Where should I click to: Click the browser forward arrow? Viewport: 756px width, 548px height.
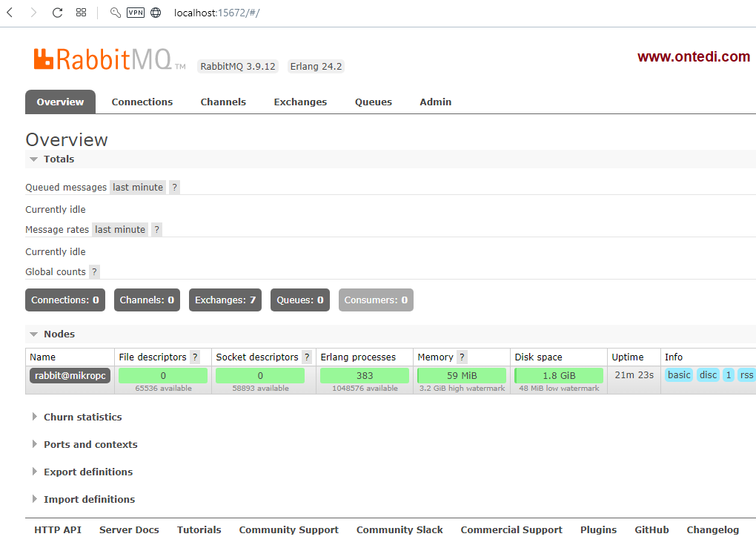[x=33, y=13]
